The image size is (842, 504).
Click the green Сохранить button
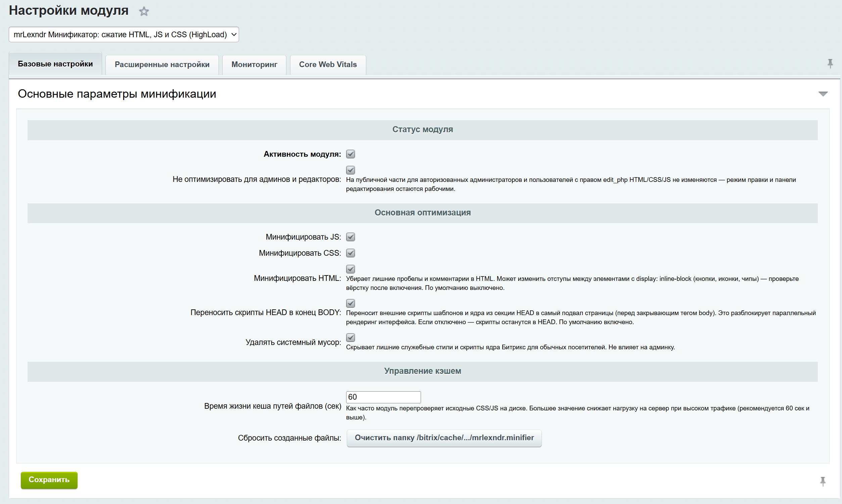click(x=49, y=480)
